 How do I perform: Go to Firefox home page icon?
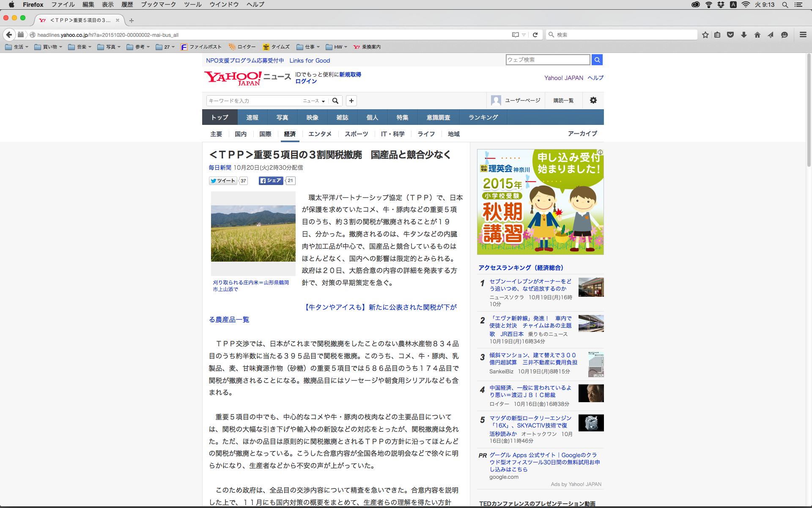(x=757, y=35)
